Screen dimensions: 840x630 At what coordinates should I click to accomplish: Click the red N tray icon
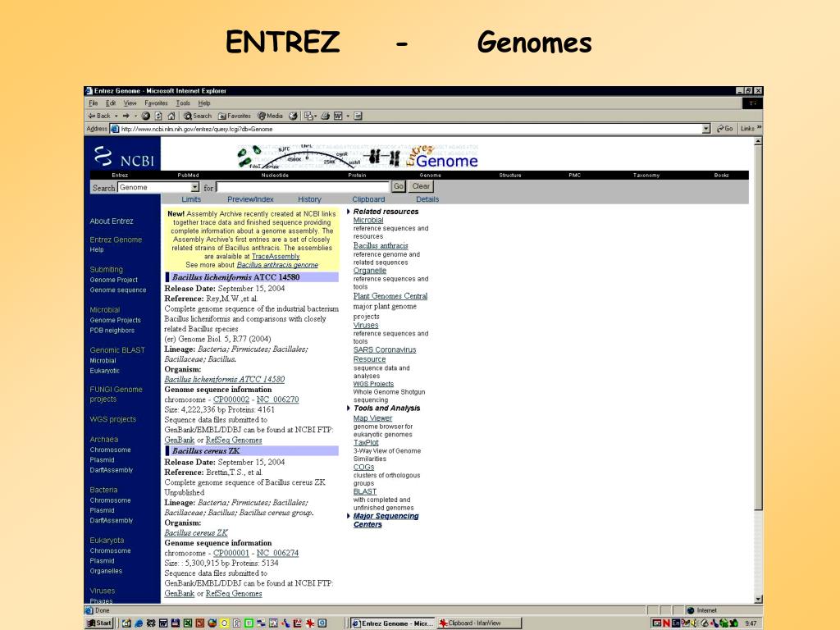click(666, 623)
